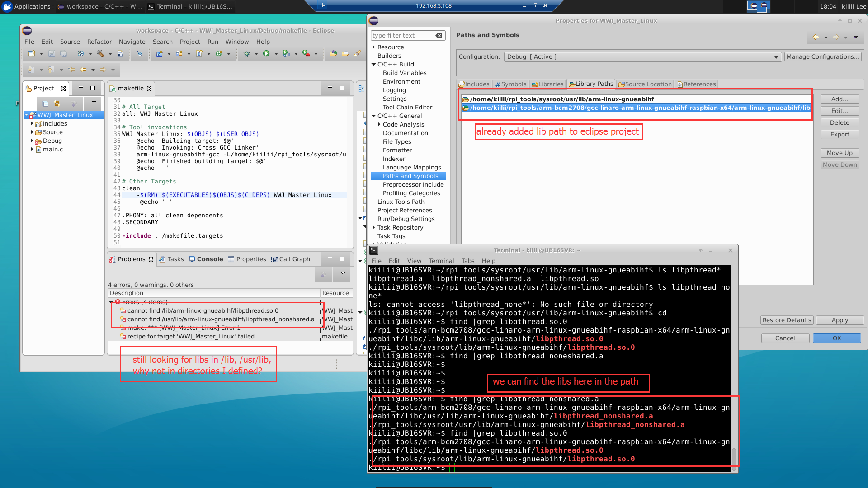Click the New wizard icon in Eclipse toolbar
Image resolution: width=868 pixels, height=488 pixels.
(32, 54)
